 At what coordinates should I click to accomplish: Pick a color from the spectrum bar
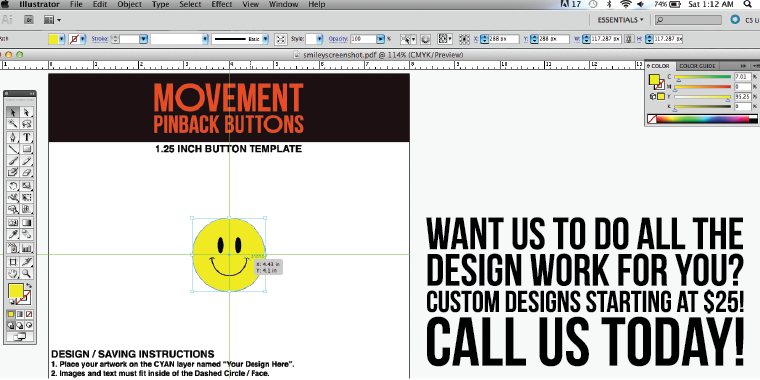point(703,118)
